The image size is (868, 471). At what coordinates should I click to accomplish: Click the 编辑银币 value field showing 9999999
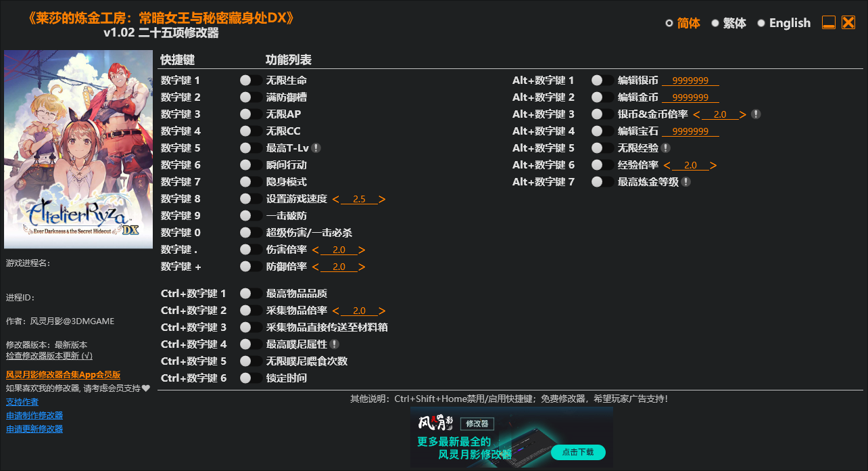(690, 80)
